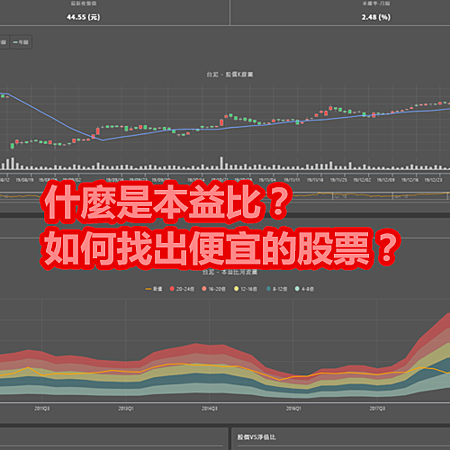The image size is (450, 450).
Task: Click the tallest volume bar in the K chart
Action: coord(221,163)
